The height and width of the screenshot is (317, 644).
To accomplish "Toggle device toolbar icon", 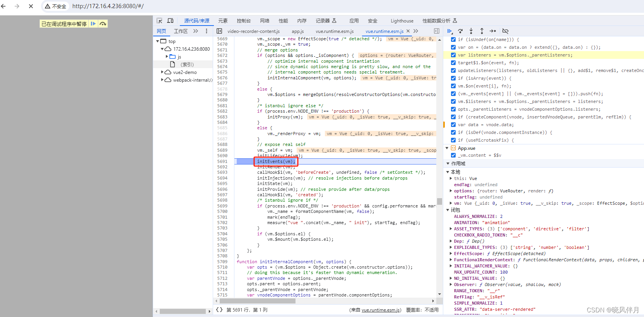I will click(x=170, y=21).
